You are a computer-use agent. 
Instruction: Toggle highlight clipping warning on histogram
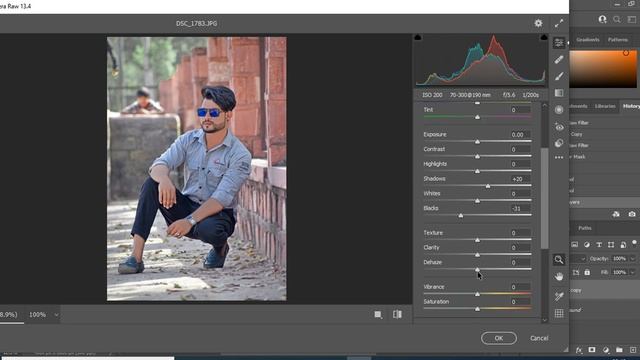click(x=544, y=38)
